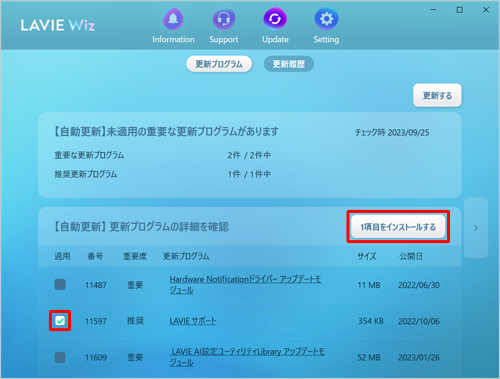Select the 354 KB size value
The width and height of the screenshot is (500, 379).
[371, 321]
